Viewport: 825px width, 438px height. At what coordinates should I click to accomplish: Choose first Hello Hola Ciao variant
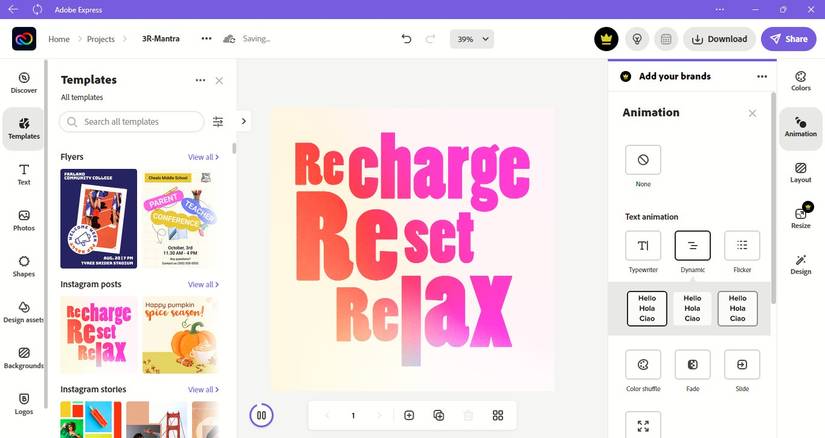(647, 308)
